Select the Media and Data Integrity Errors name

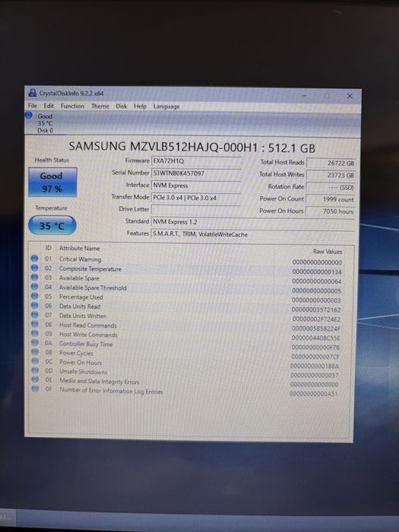(100, 382)
